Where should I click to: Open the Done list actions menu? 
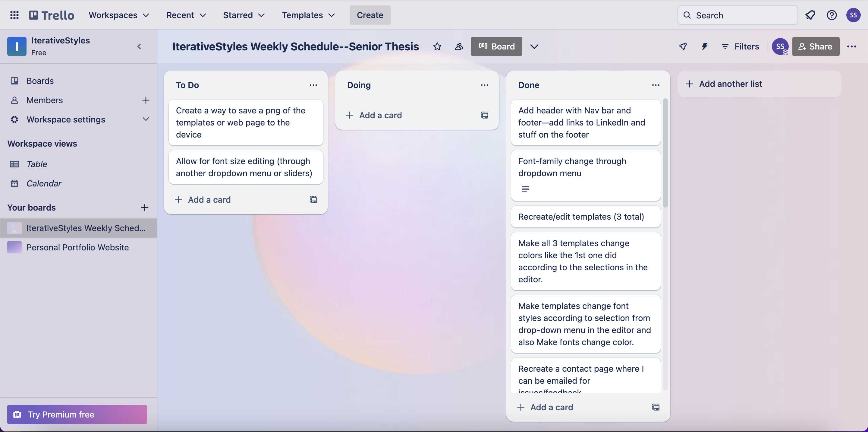[x=655, y=85]
